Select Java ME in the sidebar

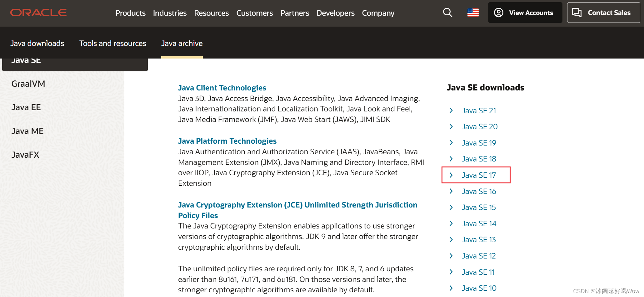[x=27, y=131]
